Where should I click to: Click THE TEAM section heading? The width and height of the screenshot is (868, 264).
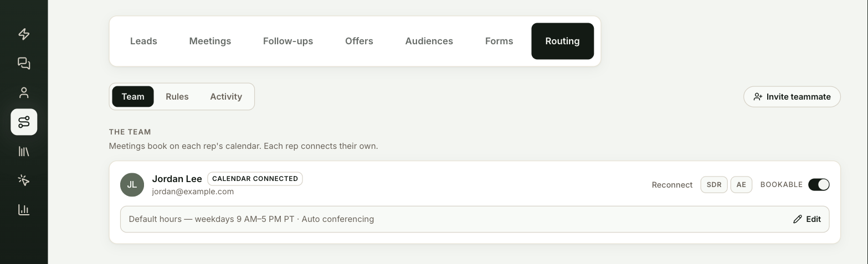[130, 132]
